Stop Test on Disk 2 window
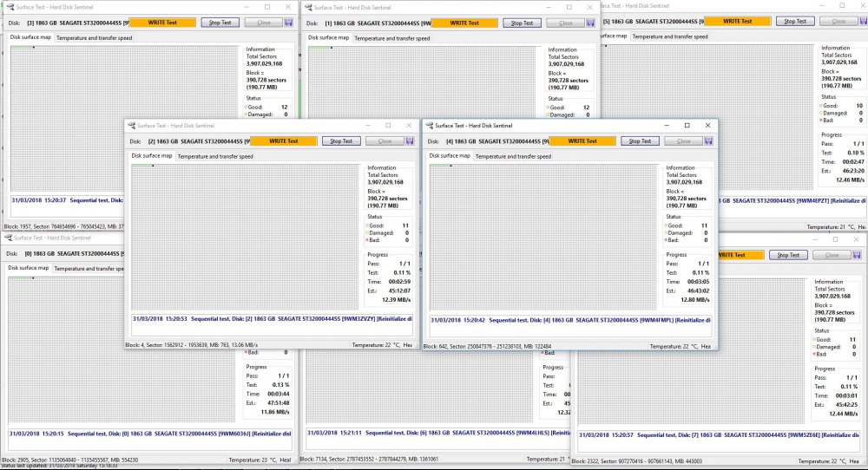 tap(341, 141)
